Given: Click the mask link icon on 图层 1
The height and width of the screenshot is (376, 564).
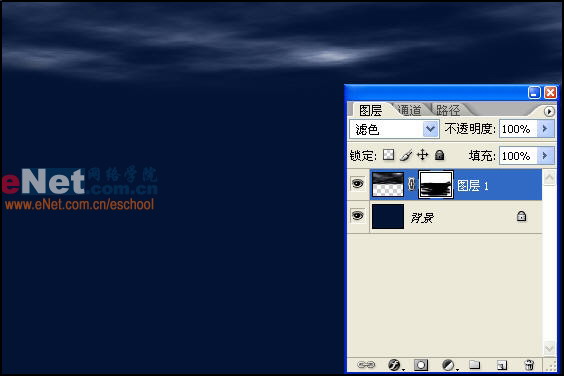Looking at the screenshot, I should click(x=411, y=184).
